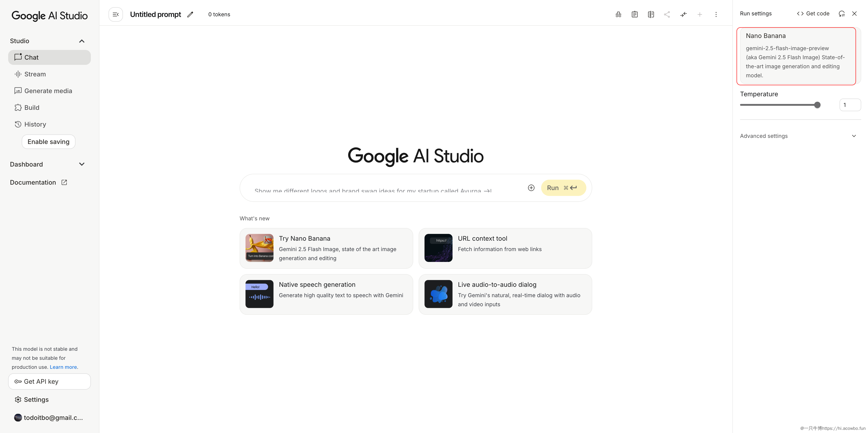Click the Temperature slider handle
The width and height of the screenshot is (868, 433).
(x=817, y=105)
